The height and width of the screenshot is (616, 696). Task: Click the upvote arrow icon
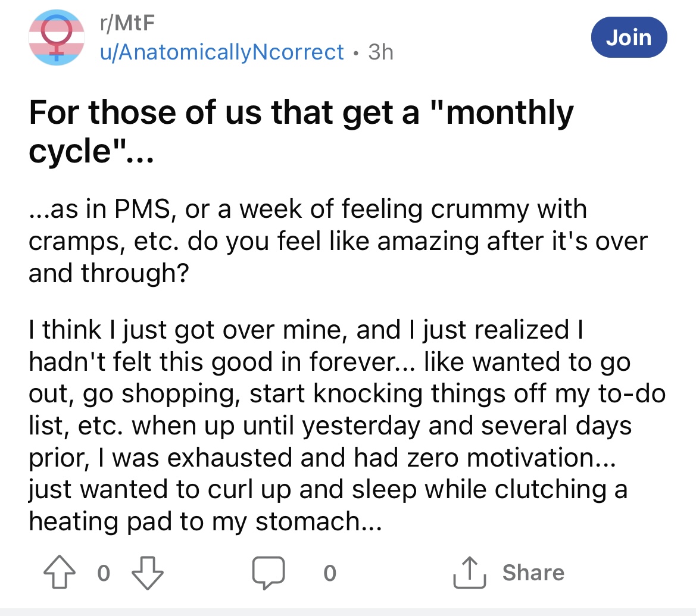coord(59,573)
